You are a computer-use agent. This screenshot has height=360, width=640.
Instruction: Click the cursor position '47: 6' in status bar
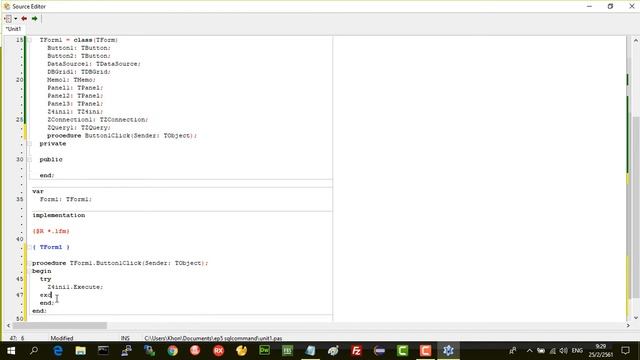tap(17, 338)
